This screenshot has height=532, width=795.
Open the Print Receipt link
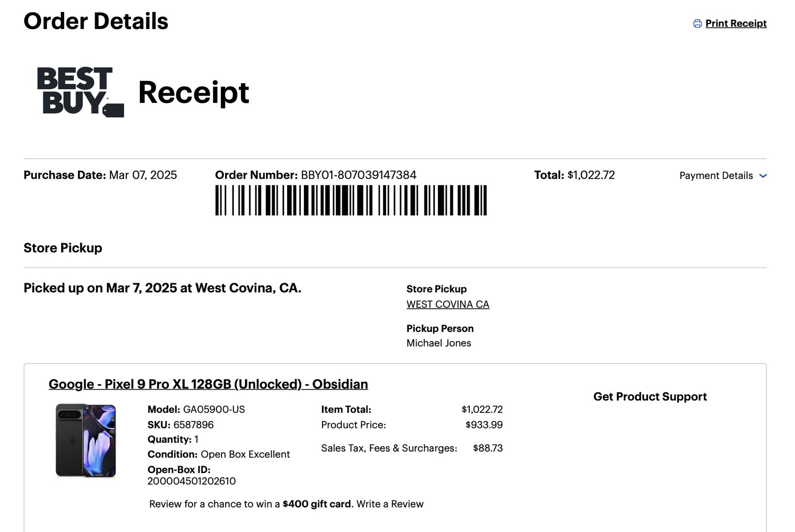[735, 24]
